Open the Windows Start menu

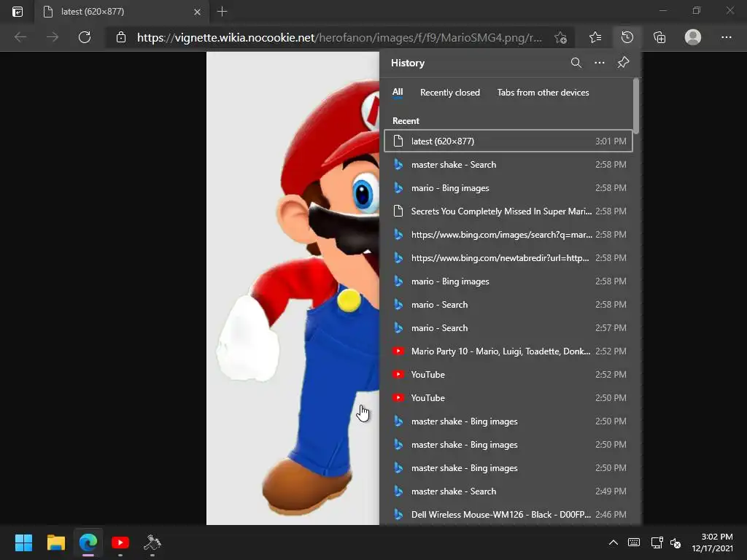(23, 542)
